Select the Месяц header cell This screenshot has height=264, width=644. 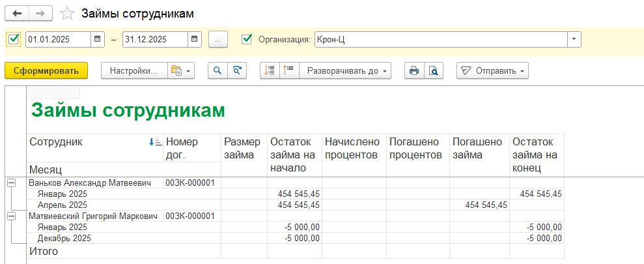[124, 169]
